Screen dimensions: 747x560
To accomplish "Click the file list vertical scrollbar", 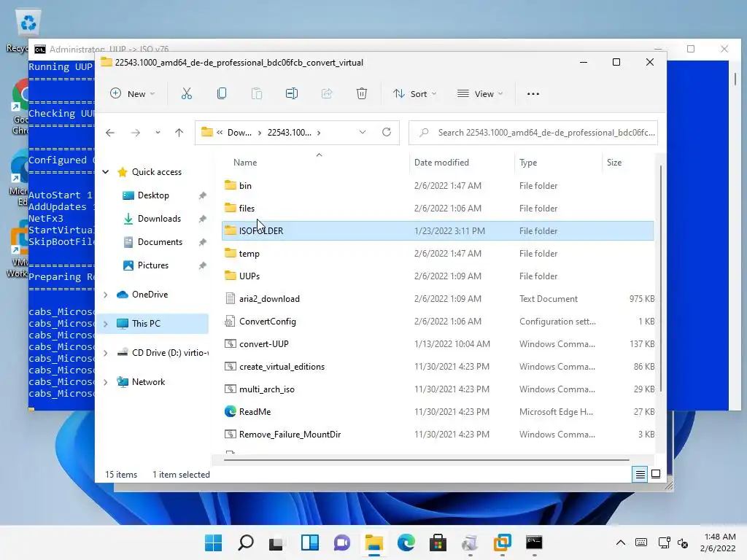I will click(x=660, y=279).
